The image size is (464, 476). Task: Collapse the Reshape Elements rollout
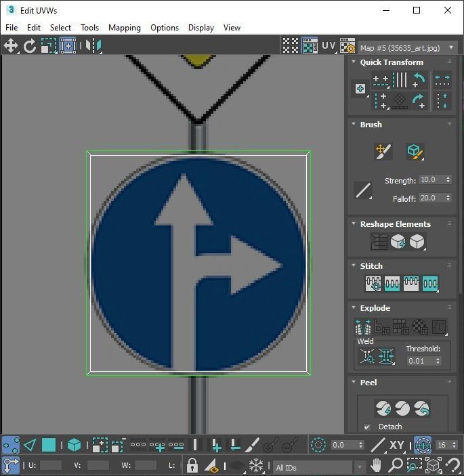pos(354,223)
